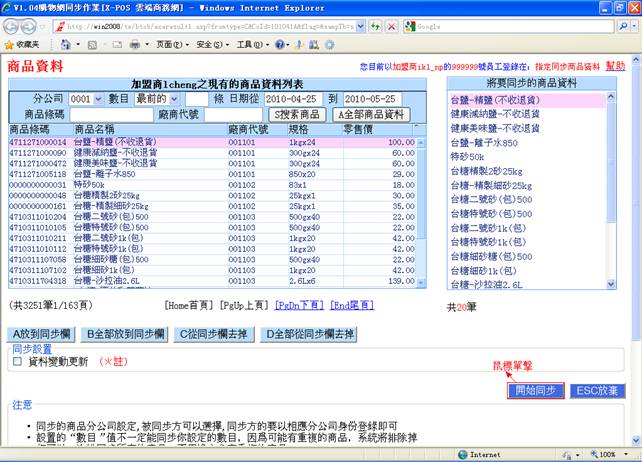
Task: Click the 商品條碼 input field
Action: tap(110, 114)
